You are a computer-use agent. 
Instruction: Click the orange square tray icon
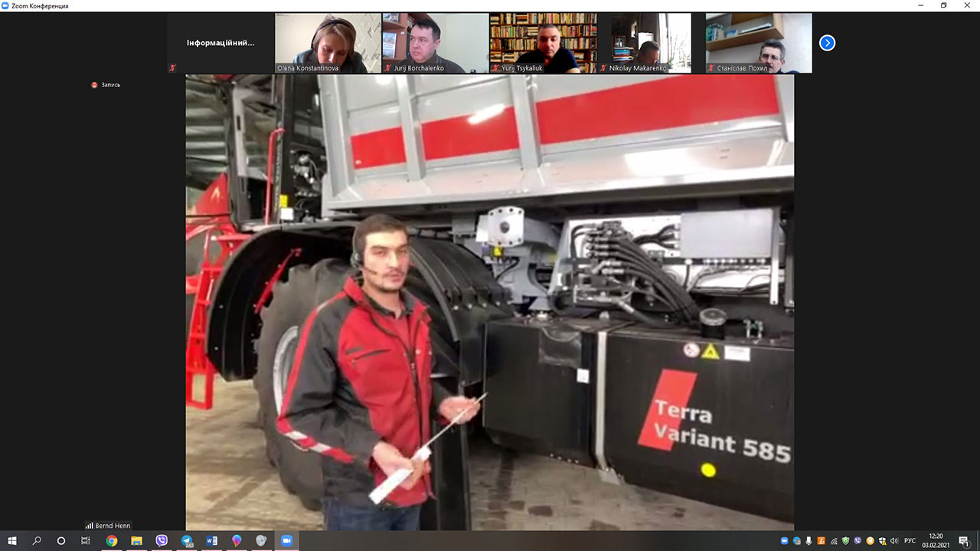point(822,541)
